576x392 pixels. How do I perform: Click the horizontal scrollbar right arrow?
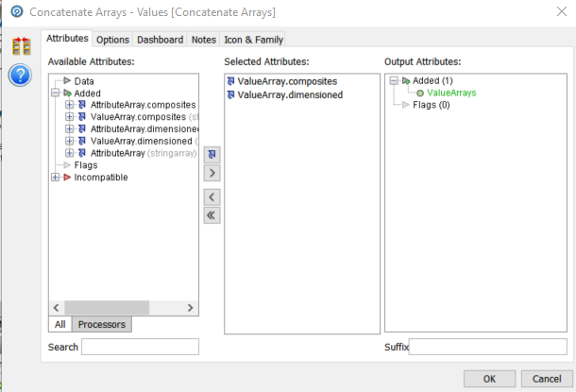pos(192,308)
